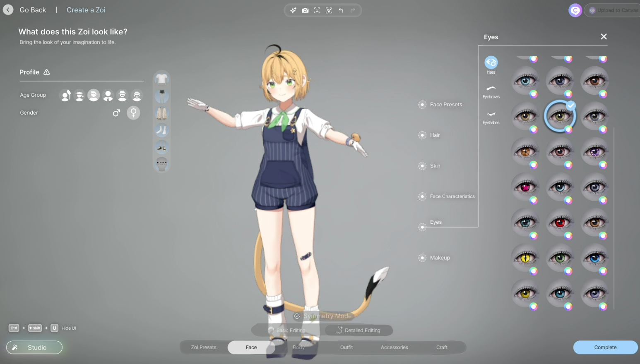Click the Eyes panel vertical scrollbar
This screenshot has height=364, width=640.
coord(614,218)
